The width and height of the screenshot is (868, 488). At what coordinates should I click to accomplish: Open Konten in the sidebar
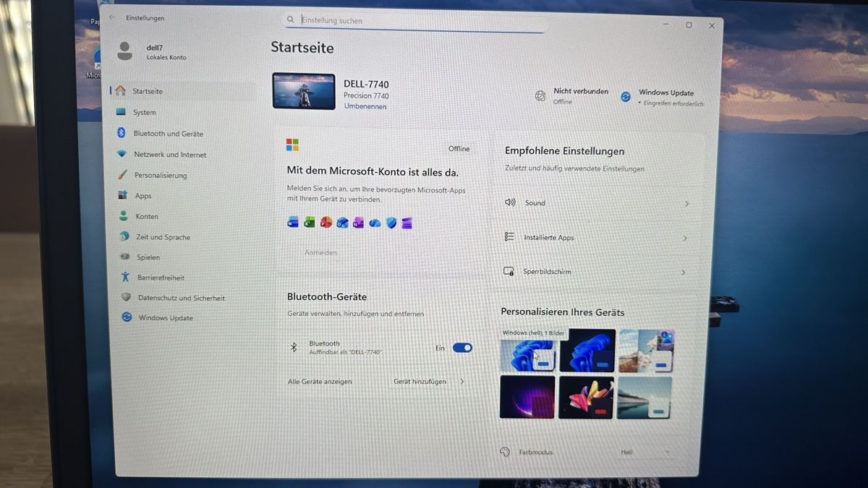click(147, 216)
